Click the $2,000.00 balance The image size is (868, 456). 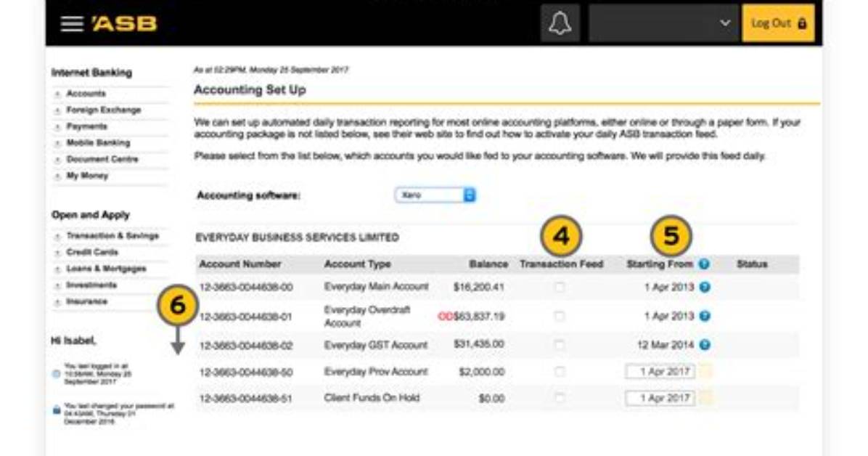(x=482, y=371)
